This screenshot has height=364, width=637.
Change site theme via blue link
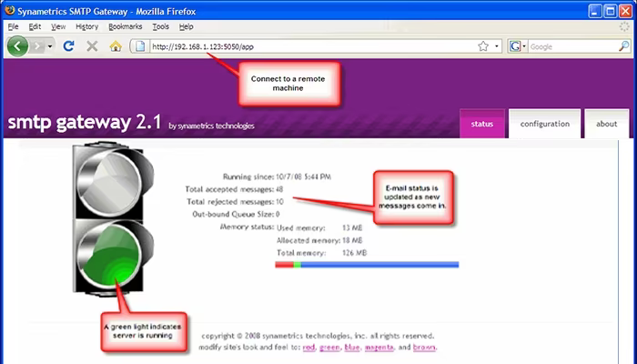click(352, 348)
